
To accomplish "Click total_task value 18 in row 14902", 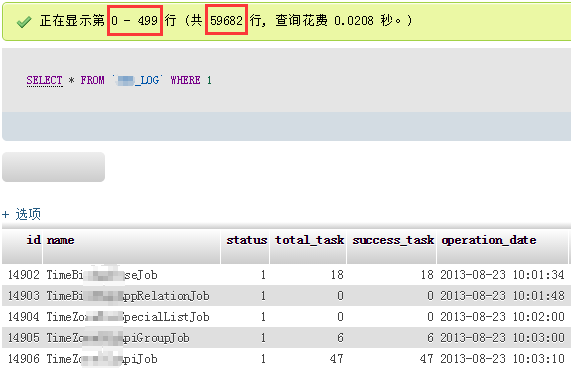I will point(337,274).
